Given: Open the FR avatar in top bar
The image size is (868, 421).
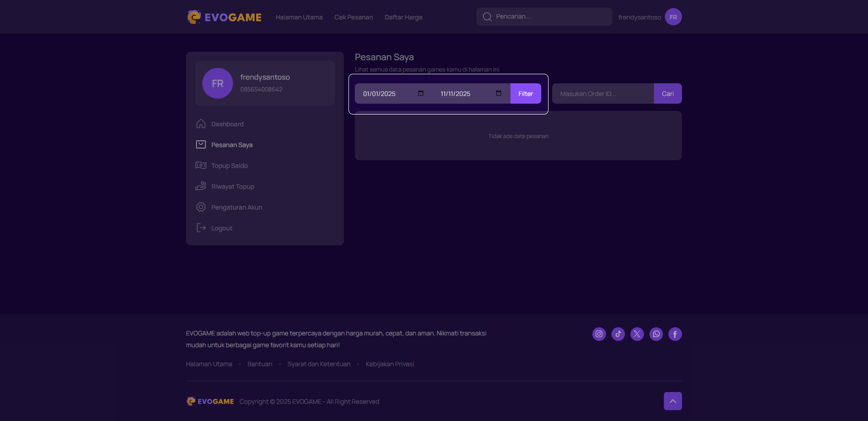Looking at the screenshot, I should [673, 17].
